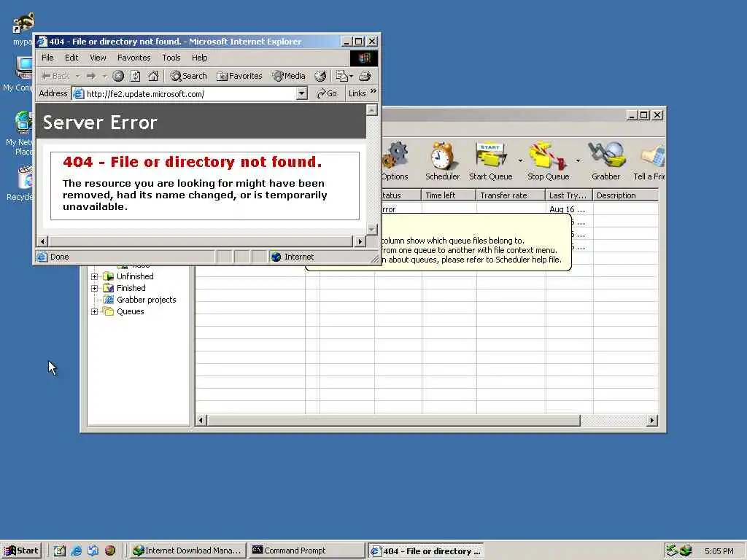Click the Print icon in IE toolbar
The image size is (747, 560).
pyautogui.click(x=365, y=76)
